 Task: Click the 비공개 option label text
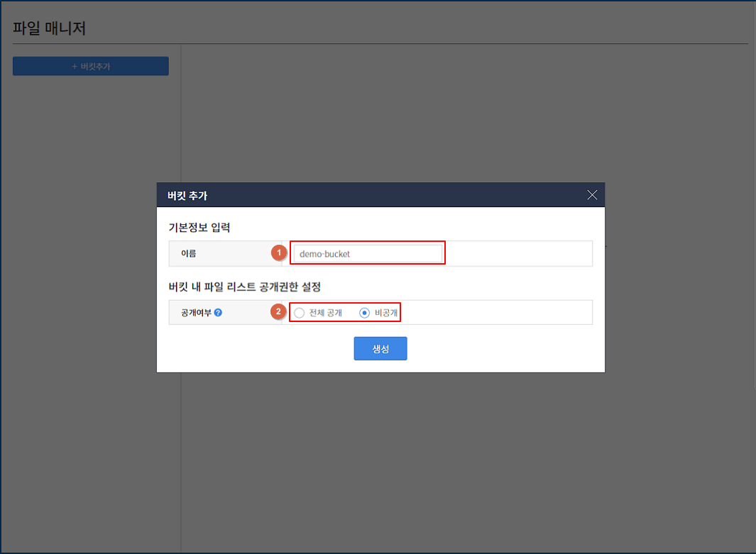pos(386,313)
